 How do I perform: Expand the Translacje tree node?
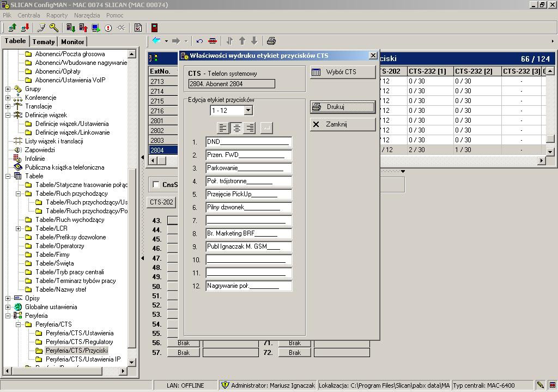tap(8, 106)
